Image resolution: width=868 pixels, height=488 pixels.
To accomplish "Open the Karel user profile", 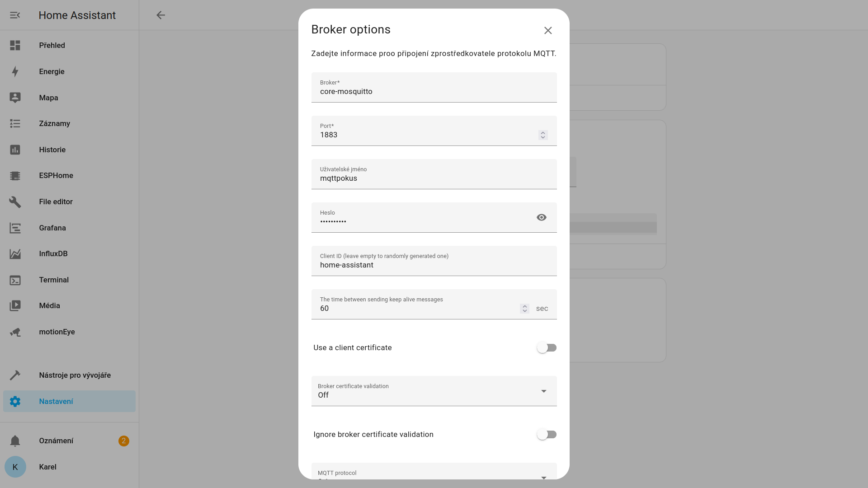I will pos(47,467).
